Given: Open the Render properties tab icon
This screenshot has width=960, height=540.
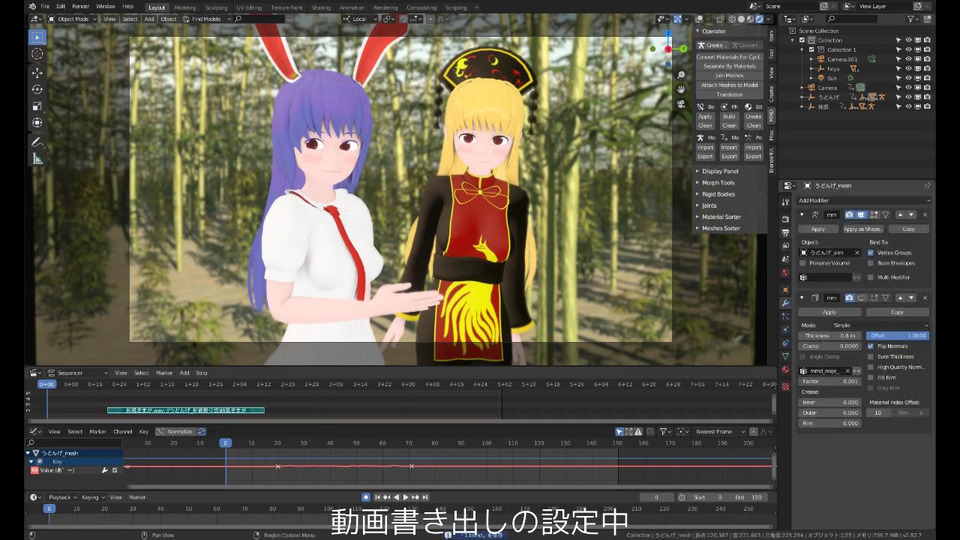Looking at the screenshot, I should click(x=786, y=219).
